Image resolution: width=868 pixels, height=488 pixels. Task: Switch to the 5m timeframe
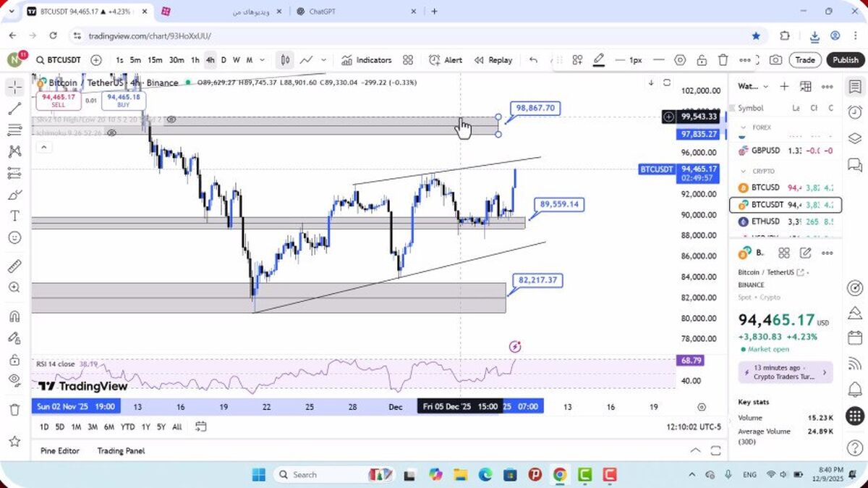135,60
